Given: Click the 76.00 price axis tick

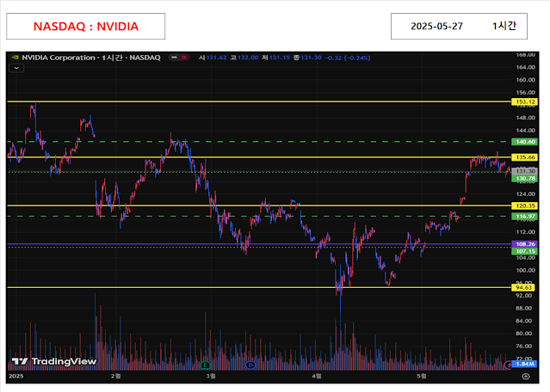Looking at the screenshot, I should (x=525, y=346).
